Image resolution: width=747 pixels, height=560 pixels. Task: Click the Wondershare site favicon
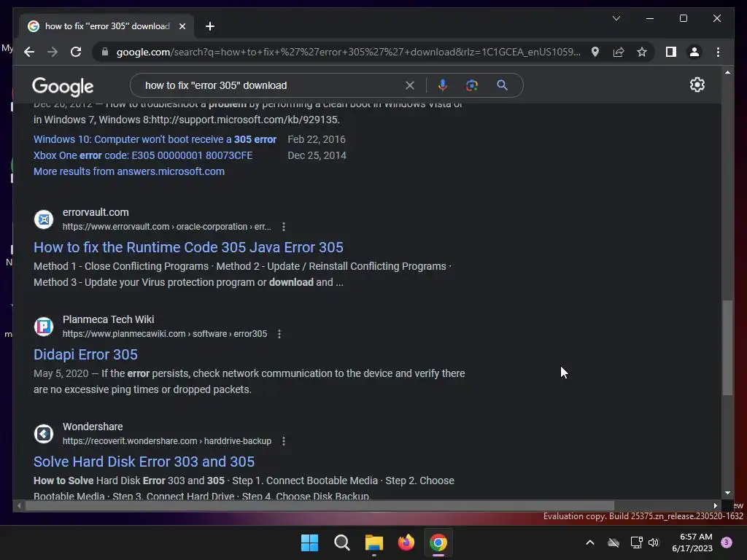click(44, 434)
